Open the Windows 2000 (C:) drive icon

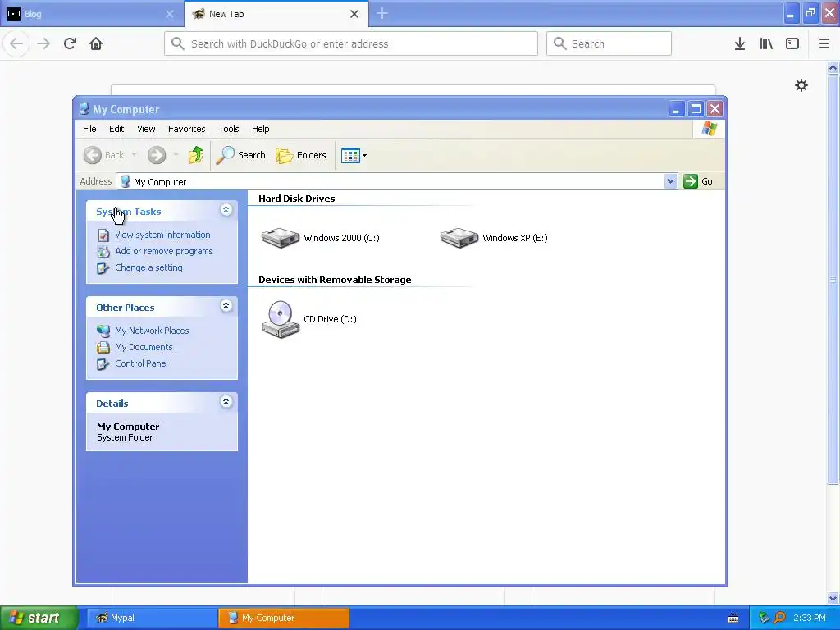coord(281,238)
